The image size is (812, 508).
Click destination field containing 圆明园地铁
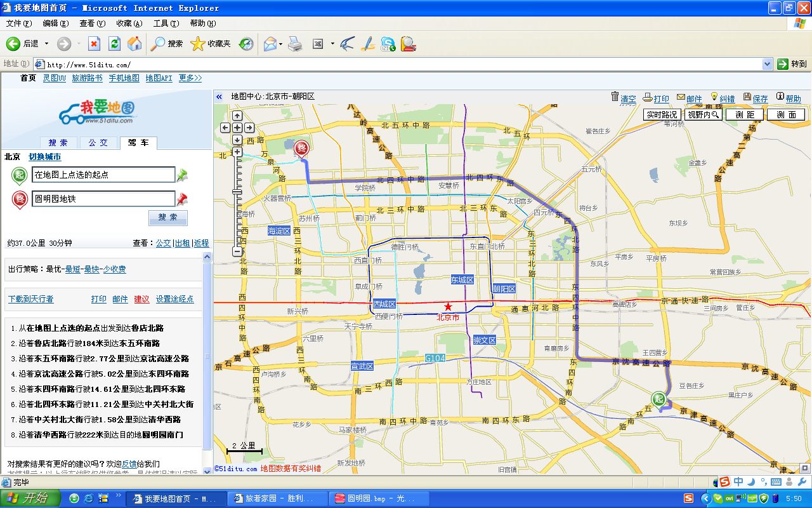103,199
